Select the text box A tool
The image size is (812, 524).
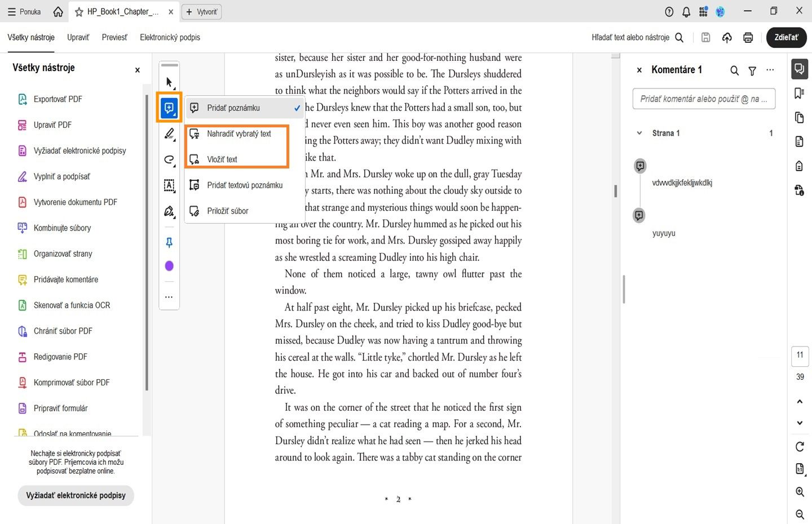[x=169, y=185]
